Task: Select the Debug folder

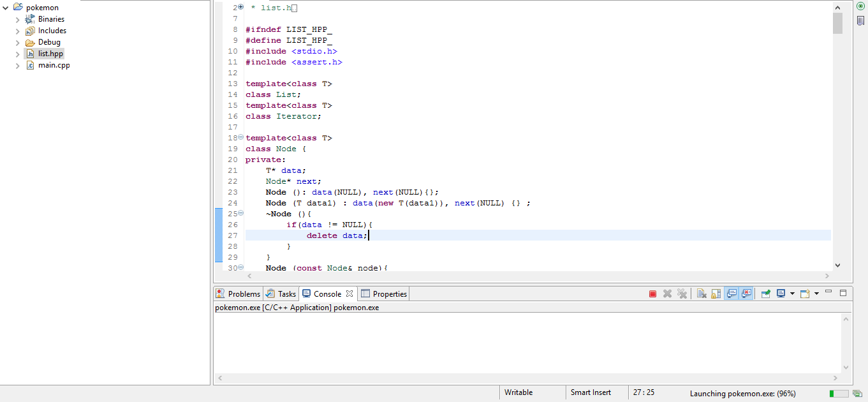Action: pos(49,42)
